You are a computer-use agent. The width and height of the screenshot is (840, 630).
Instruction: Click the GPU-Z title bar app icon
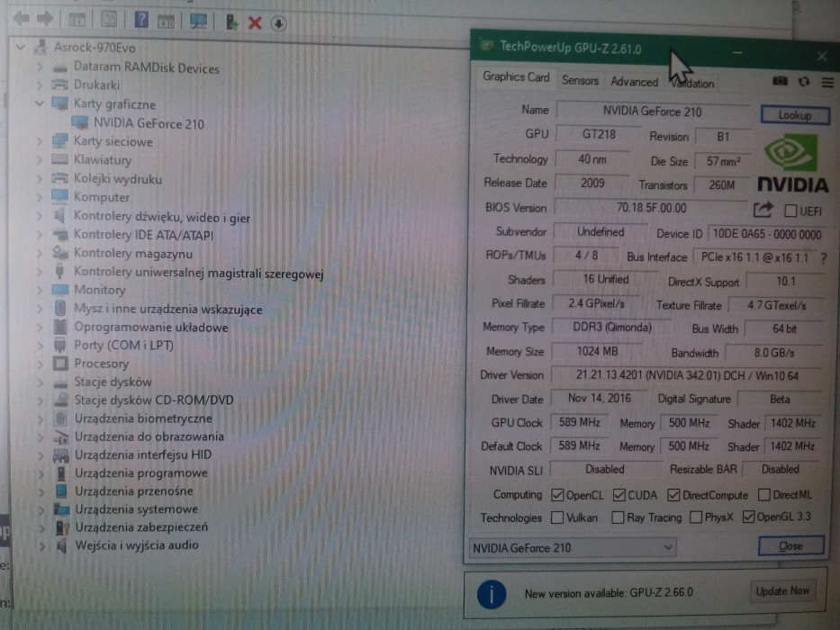pyautogui.click(x=486, y=45)
